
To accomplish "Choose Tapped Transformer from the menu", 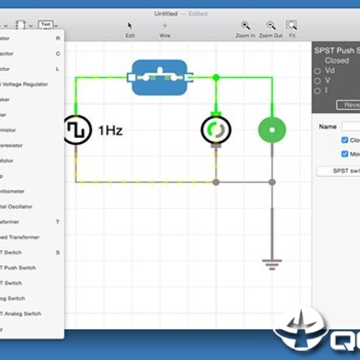I will click(32, 237).
